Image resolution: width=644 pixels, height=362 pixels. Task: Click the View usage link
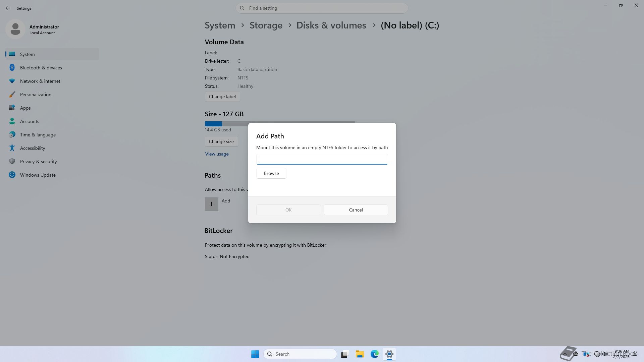point(217,154)
